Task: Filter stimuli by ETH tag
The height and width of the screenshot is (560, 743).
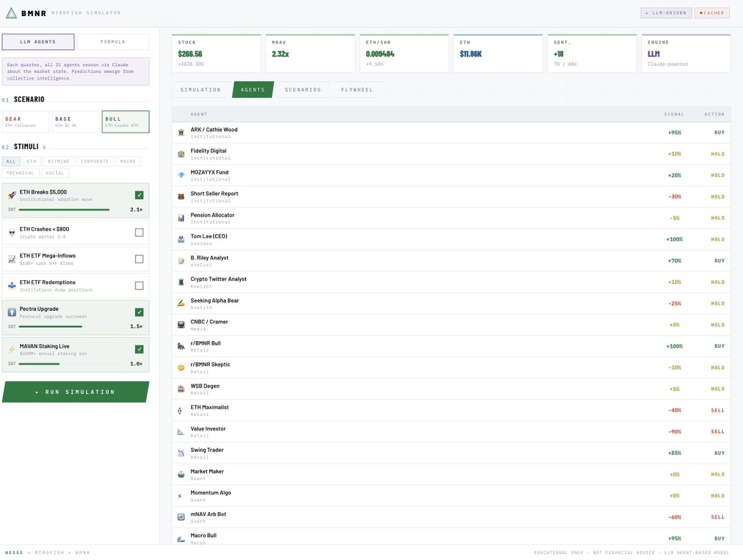Action: [32, 162]
